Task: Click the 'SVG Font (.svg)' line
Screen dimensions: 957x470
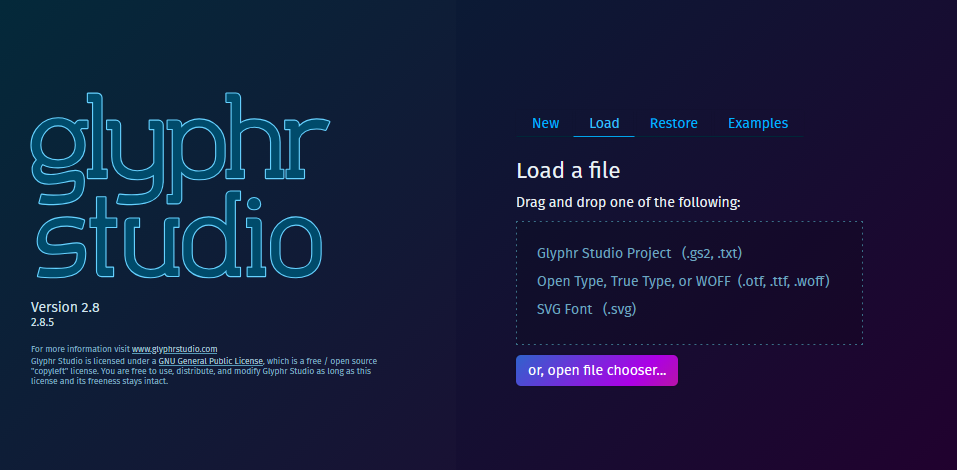Action: coord(587,309)
